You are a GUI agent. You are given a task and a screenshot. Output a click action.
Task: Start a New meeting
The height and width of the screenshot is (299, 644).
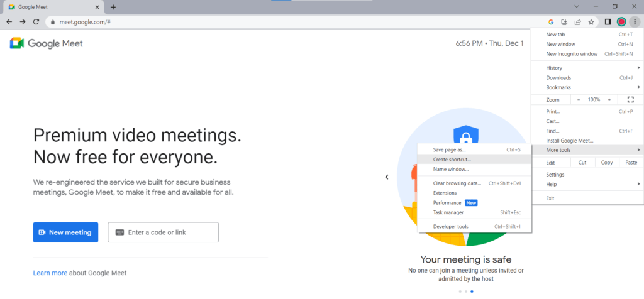65,232
